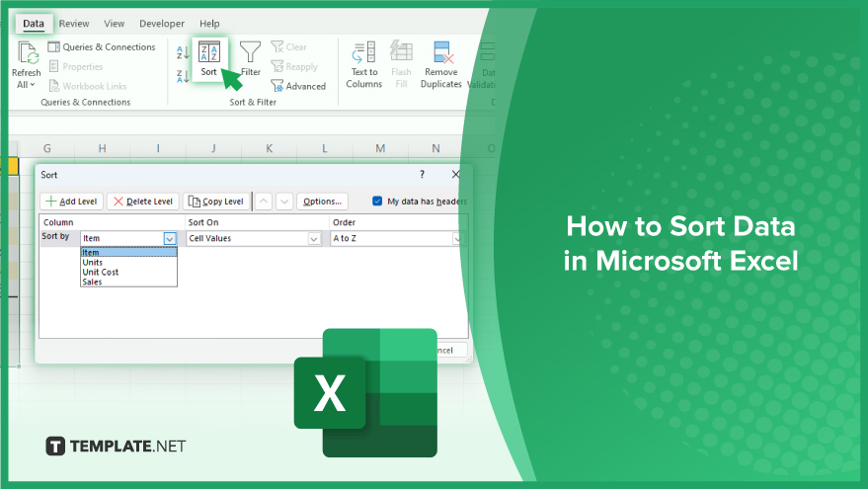Screen dimensions: 868x489
Task: Click Reapply filter icon
Action: coord(277,66)
